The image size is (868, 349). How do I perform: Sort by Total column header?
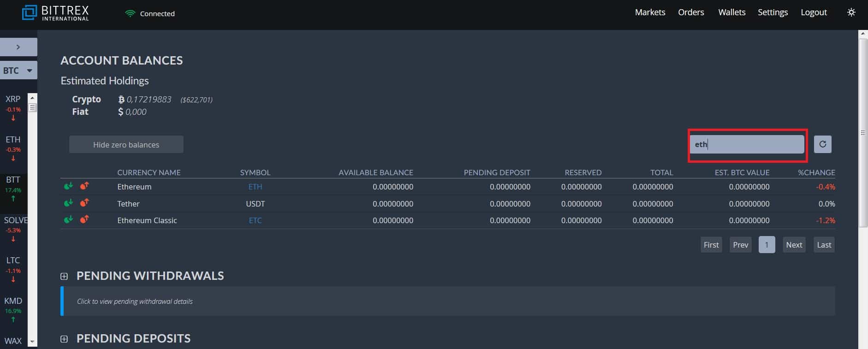tap(661, 172)
